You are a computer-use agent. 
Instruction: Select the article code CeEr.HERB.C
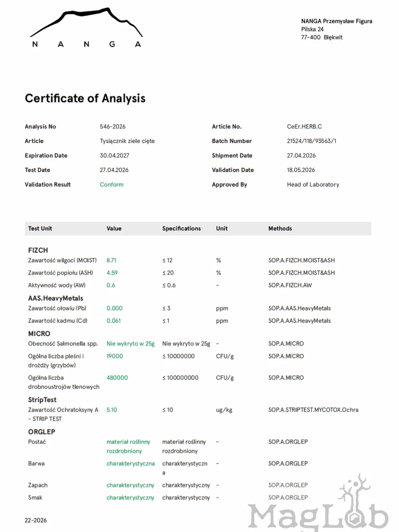[304, 126]
